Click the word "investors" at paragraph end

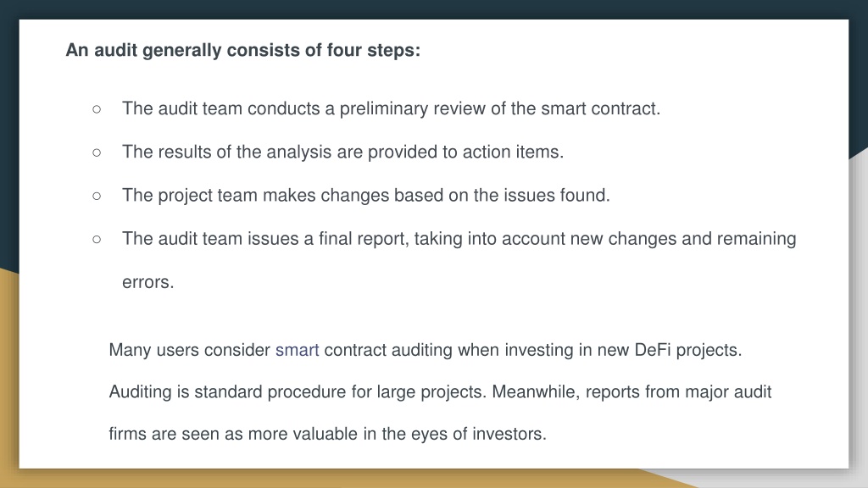pos(509,434)
